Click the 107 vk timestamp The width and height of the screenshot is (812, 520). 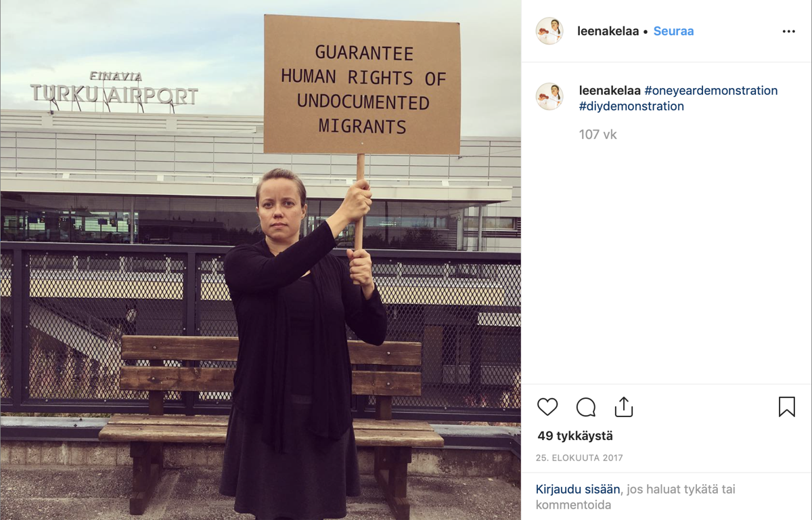pyautogui.click(x=598, y=135)
